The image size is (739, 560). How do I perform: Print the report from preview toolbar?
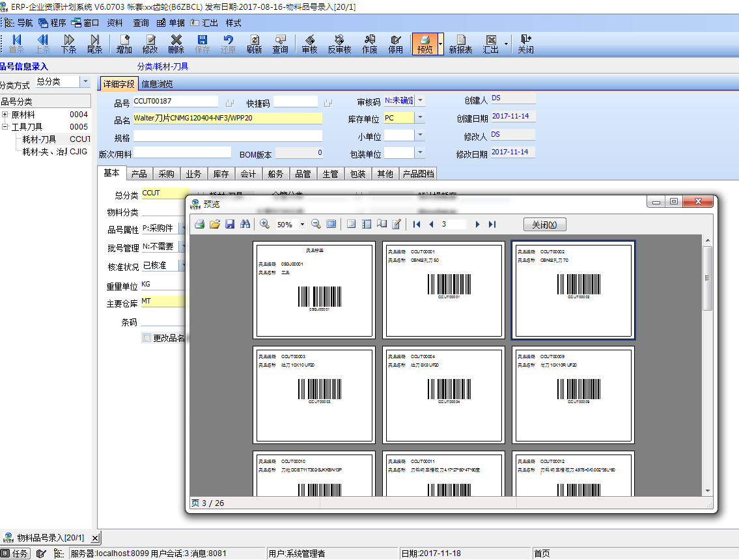199,225
